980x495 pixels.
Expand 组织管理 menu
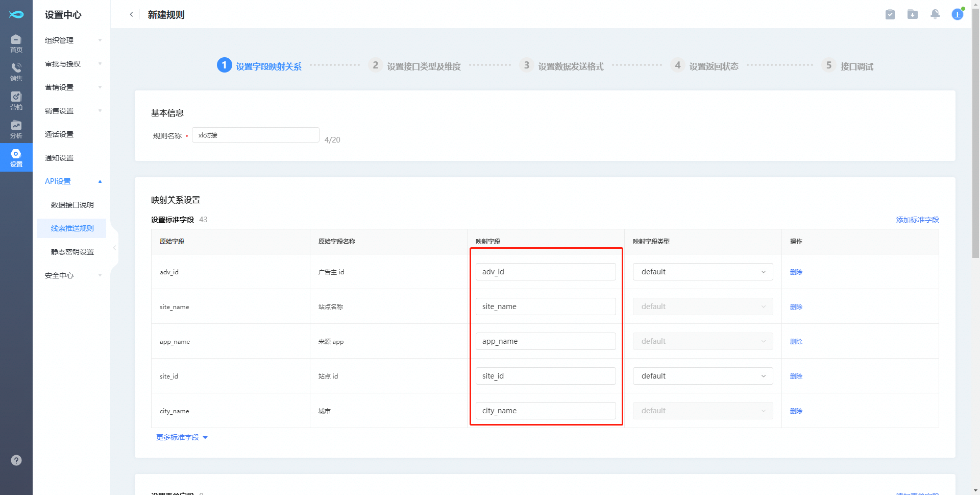(x=73, y=40)
